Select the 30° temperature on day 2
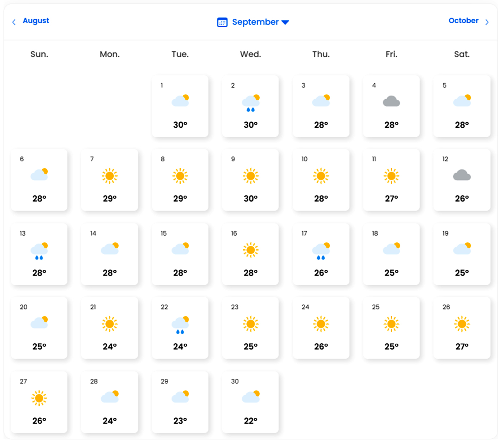Viewport: 502px width, 448px height. coord(251,125)
